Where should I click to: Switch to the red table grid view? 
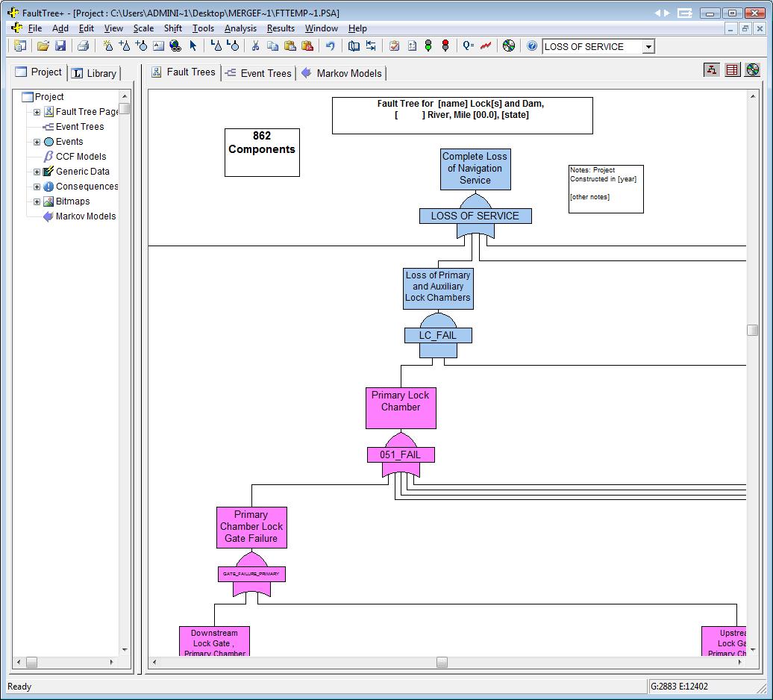[x=732, y=69]
